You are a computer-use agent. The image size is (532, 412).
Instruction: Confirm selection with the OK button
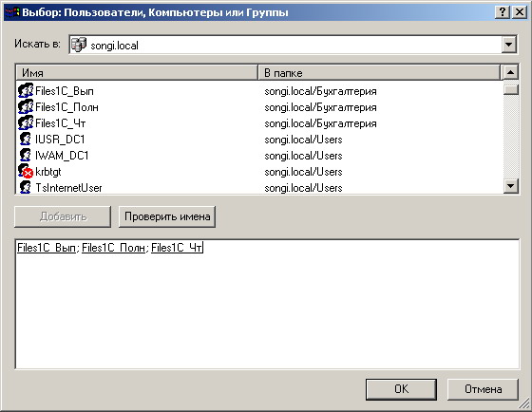click(x=401, y=389)
